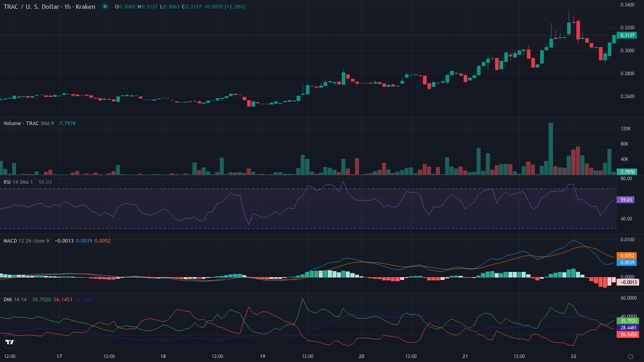This screenshot has width=644, height=362.
Task: Click the 0.3400 price axis label
Action: (x=627, y=4)
